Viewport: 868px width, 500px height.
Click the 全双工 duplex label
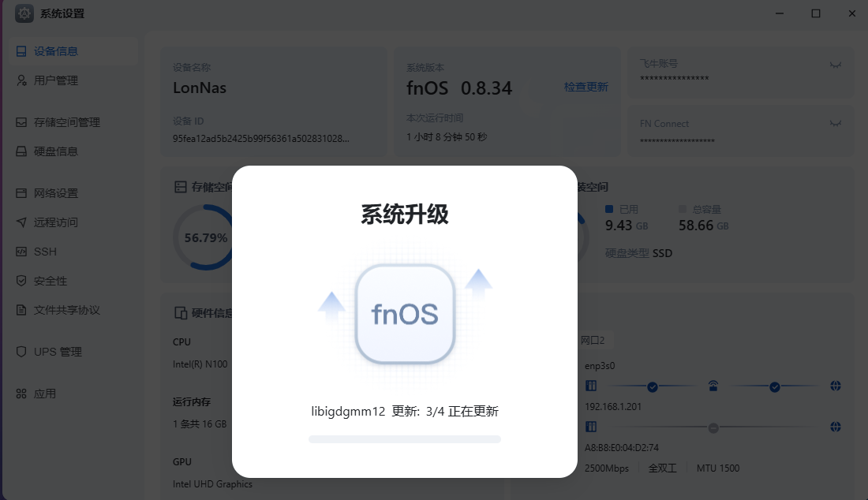(663, 468)
